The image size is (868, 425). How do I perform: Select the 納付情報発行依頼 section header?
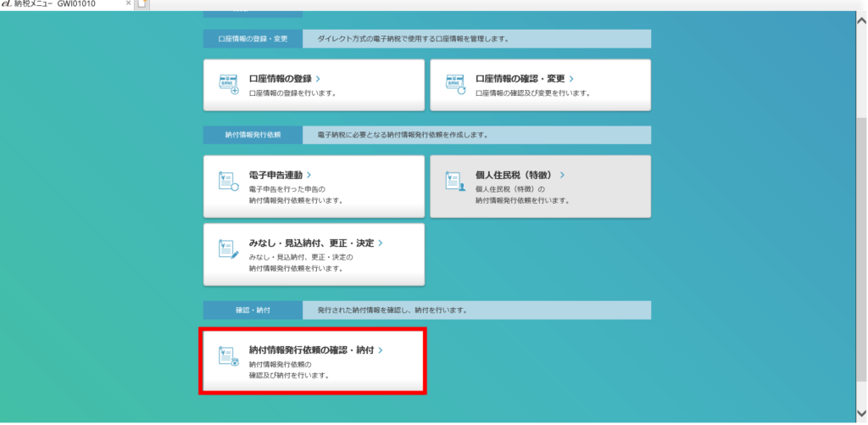click(251, 135)
